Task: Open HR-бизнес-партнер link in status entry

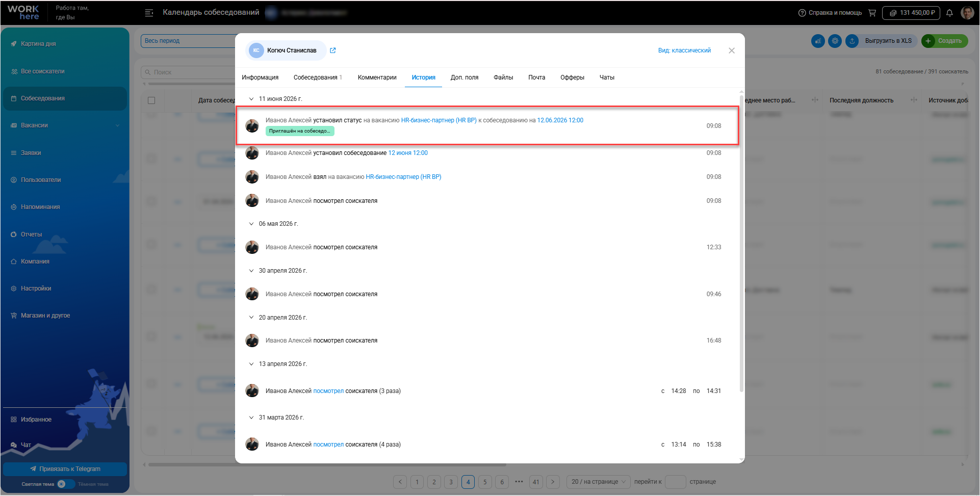Action: pyautogui.click(x=439, y=120)
